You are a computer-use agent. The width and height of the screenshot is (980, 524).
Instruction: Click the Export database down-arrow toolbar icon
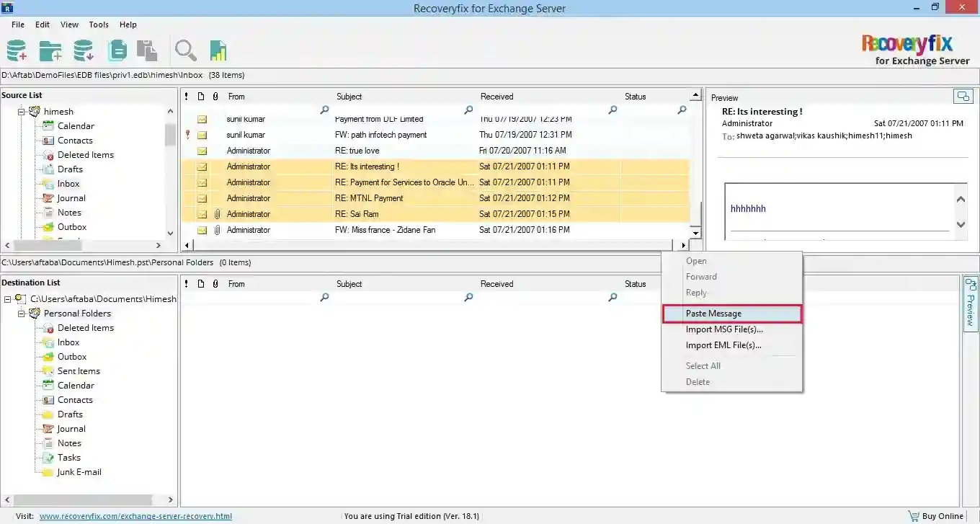coord(84,51)
